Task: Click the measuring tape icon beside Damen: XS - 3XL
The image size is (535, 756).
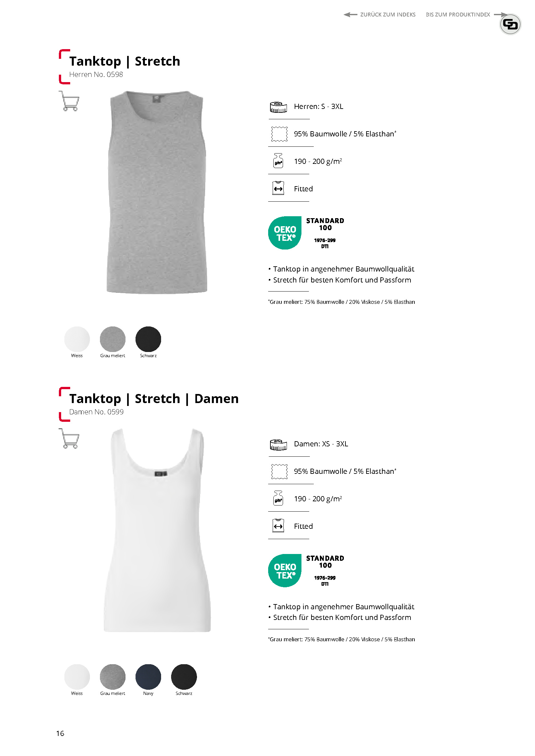Action: (278, 444)
